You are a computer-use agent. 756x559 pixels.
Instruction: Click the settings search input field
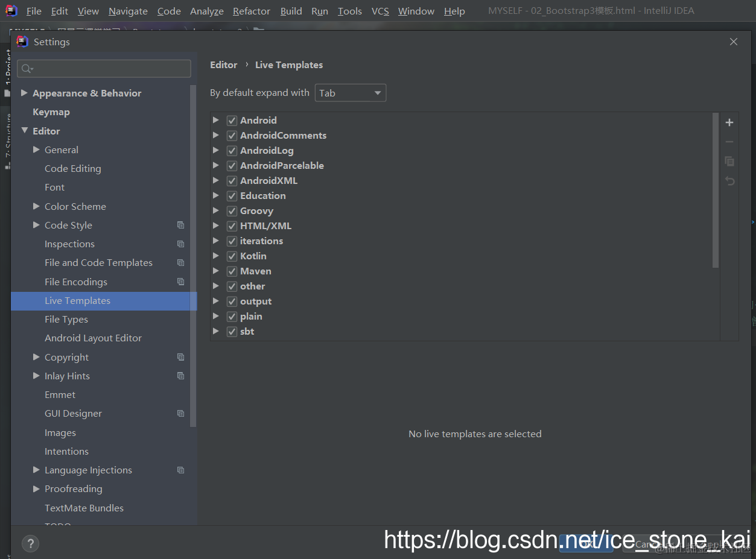click(x=104, y=69)
